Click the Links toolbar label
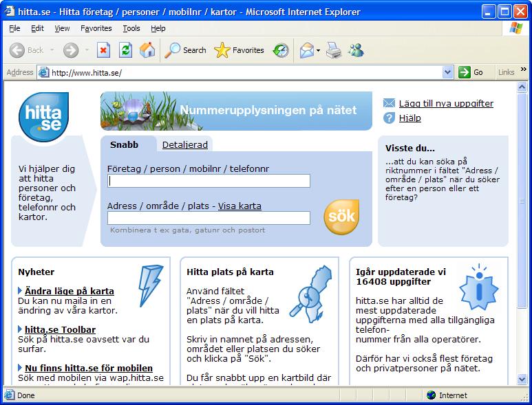Image resolution: width=532 pixels, height=405 pixels. pos(506,72)
